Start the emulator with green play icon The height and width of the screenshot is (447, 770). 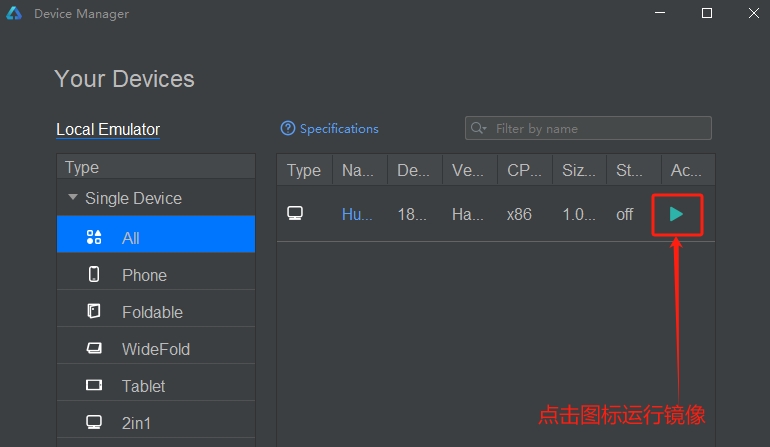[x=676, y=214]
